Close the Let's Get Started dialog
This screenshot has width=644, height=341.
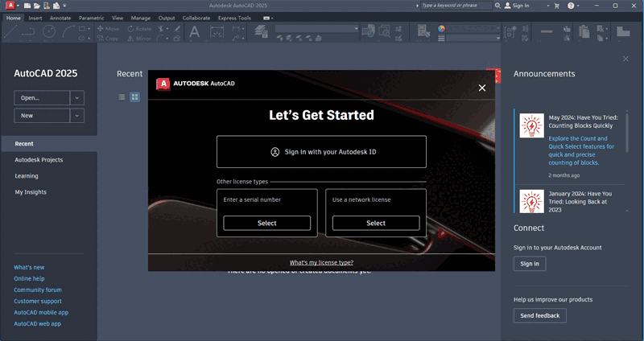(482, 88)
